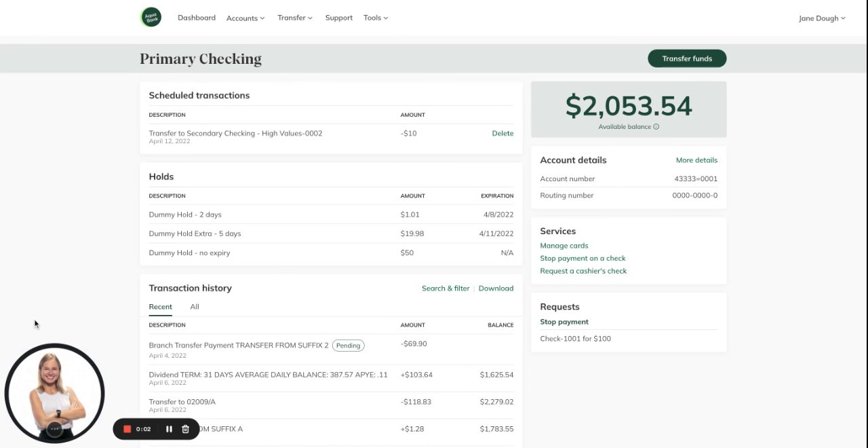The image size is (868, 448).
Task: Open Search & filter for transactions
Action: coord(445,288)
